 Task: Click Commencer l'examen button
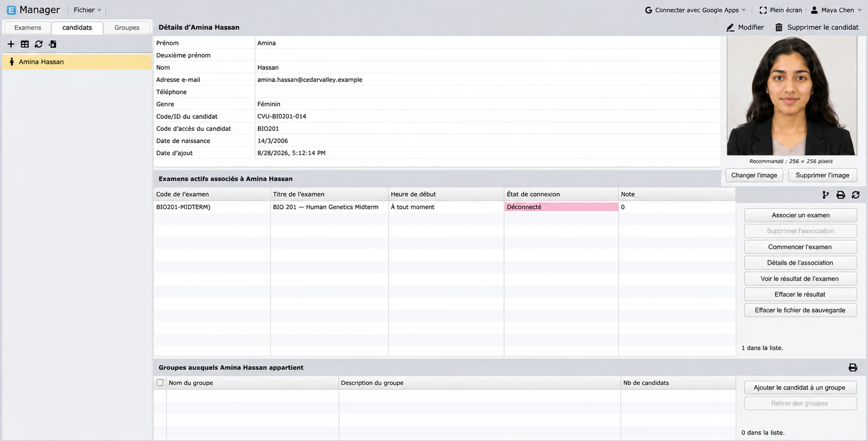(x=800, y=247)
